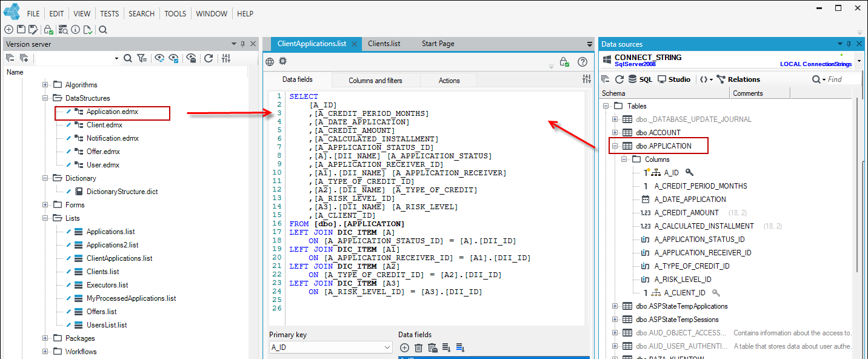Open the DictionaryStructure.dict item
The width and height of the screenshot is (868, 359).
click(x=122, y=192)
